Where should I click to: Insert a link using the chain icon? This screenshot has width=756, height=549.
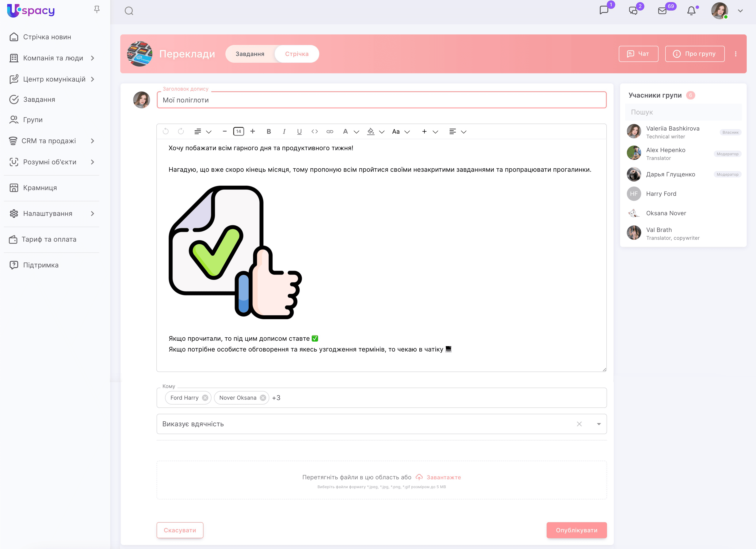click(x=330, y=131)
